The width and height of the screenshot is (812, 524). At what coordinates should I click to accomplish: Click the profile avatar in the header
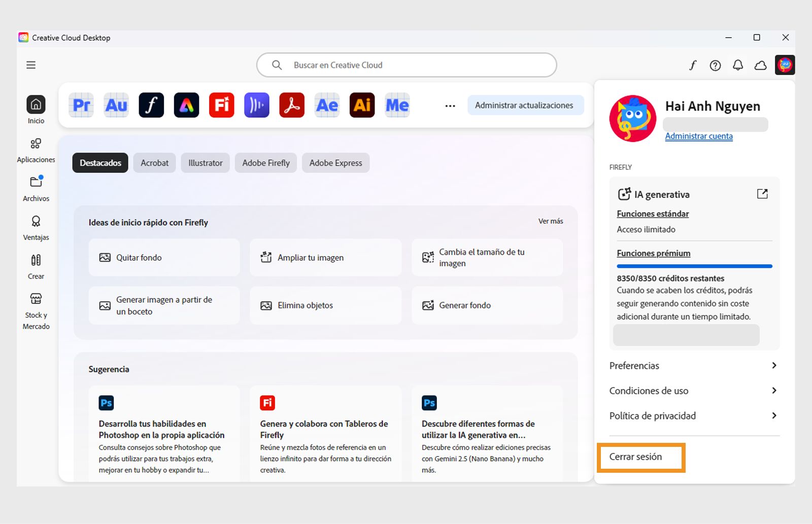pos(785,65)
